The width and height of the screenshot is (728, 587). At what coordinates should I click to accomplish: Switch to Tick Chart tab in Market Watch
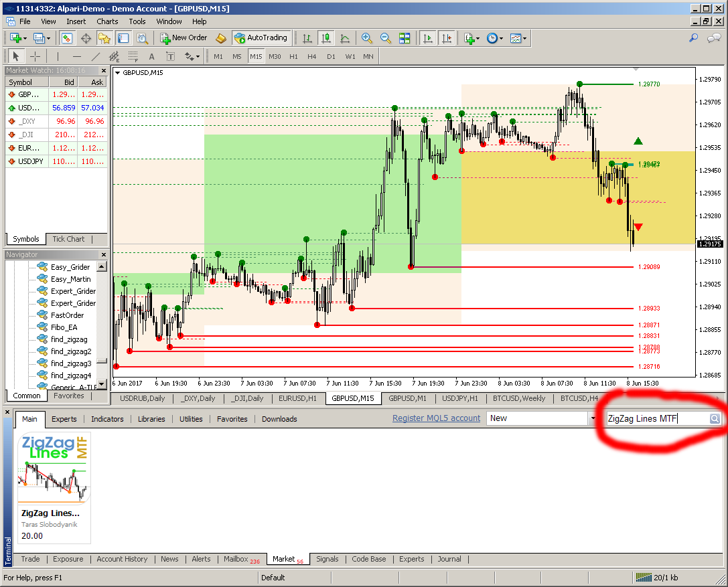coord(68,239)
